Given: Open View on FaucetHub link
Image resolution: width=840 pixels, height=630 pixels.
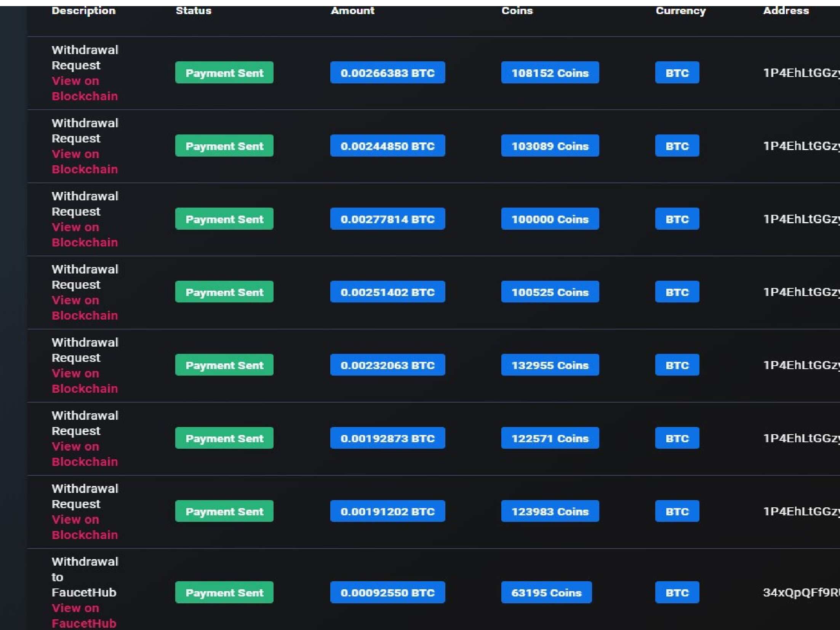Looking at the screenshot, I should [x=84, y=616].
